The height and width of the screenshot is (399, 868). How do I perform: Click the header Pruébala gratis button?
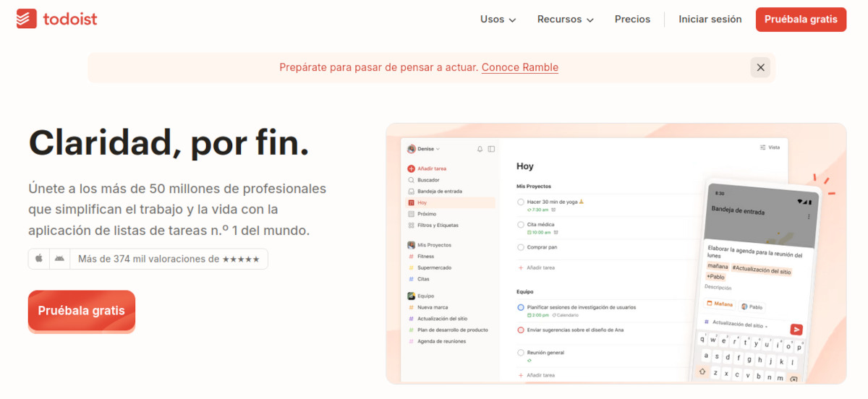(801, 20)
